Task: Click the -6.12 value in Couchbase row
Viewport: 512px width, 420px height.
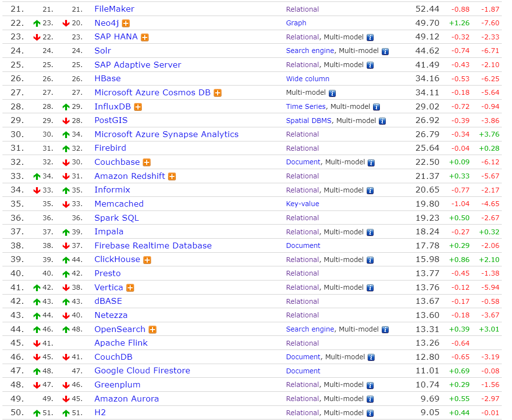Action: tap(490, 162)
